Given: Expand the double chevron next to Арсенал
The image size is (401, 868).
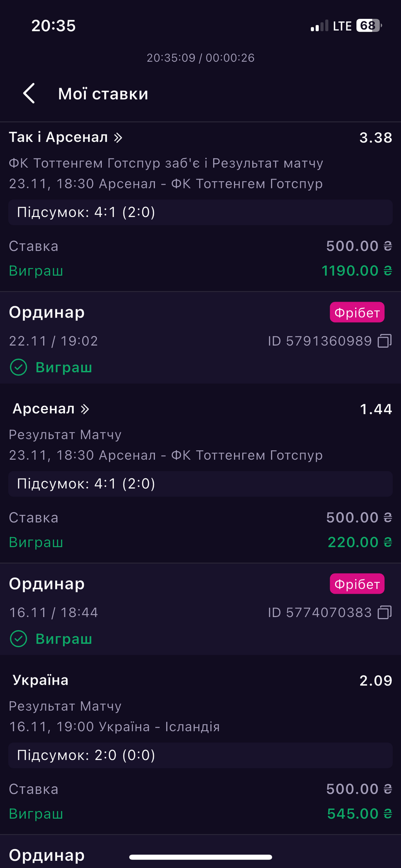Looking at the screenshot, I should (x=85, y=409).
